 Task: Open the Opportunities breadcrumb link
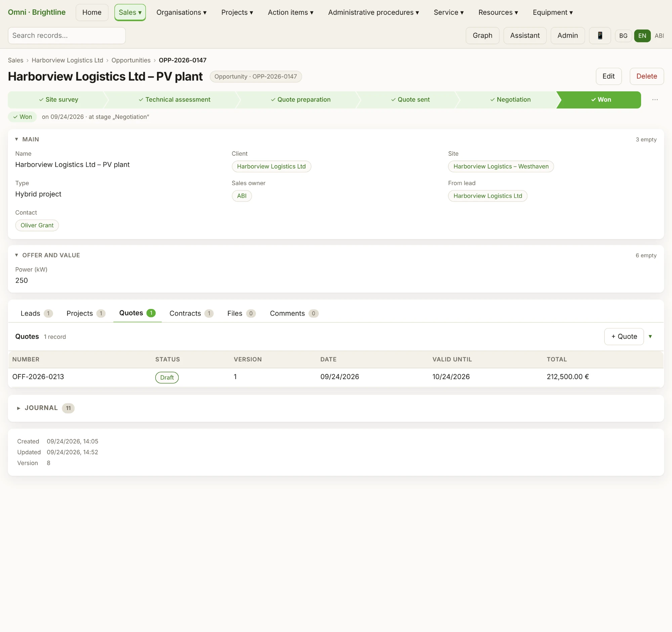tap(131, 60)
